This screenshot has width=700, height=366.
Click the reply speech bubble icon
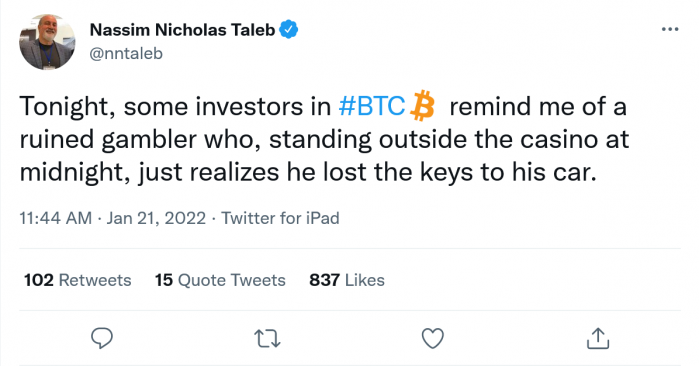pos(102,338)
